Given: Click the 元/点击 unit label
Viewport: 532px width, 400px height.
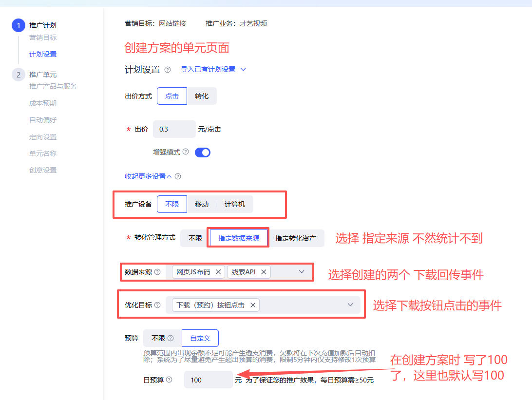Looking at the screenshot, I should tap(209, 129).
